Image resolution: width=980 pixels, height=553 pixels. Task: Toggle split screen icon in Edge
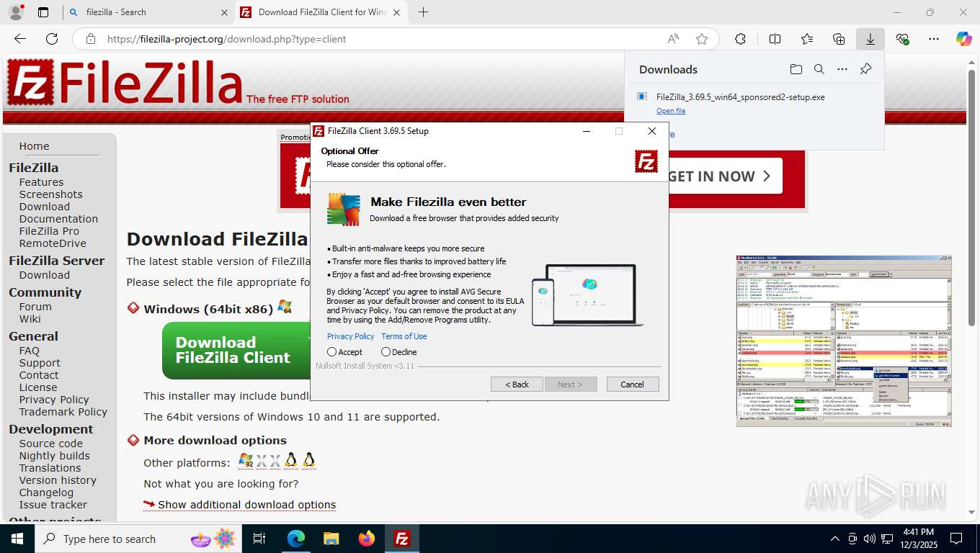pos(775,39)
